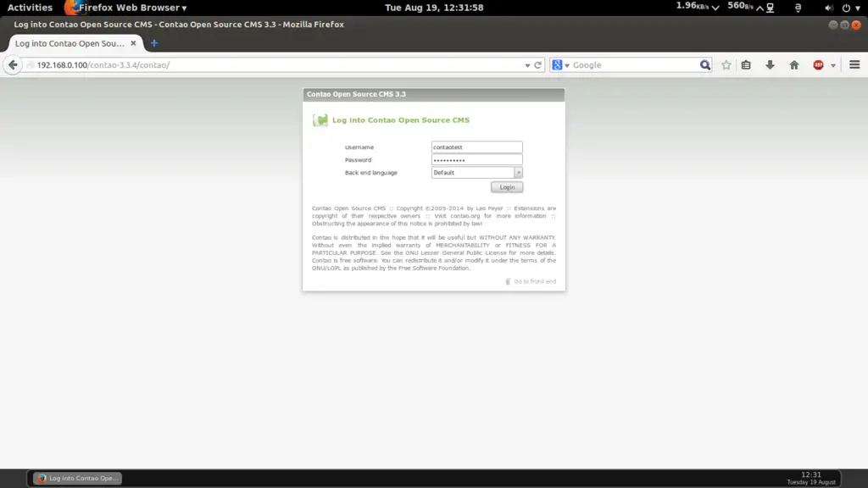Open the clock and calendar panel
Viewport: 868px width, 488px height.
434,8
